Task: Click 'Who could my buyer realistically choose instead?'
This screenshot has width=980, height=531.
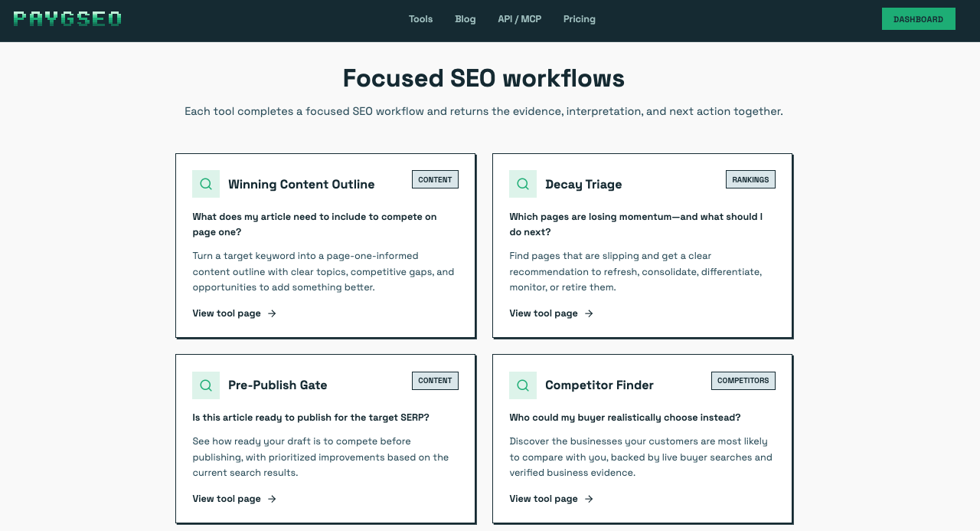Action: 626,418
